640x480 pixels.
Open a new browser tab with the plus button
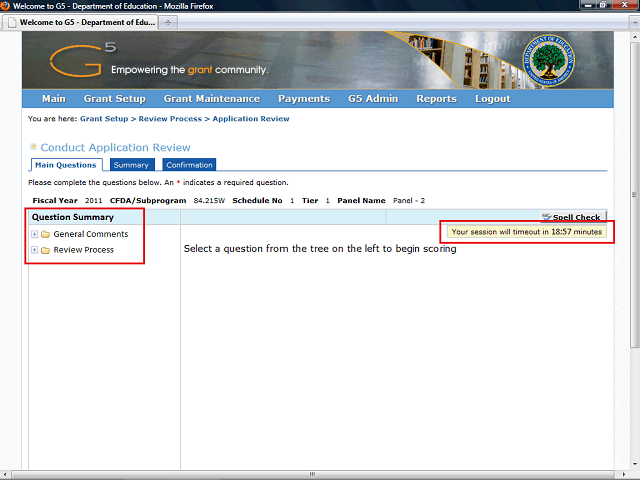click(x=168, y=22)
